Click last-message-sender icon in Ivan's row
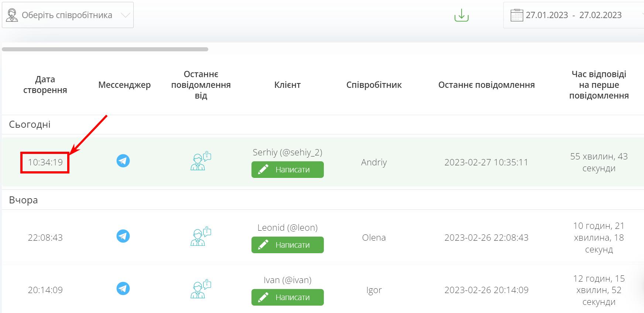 coord(201,289)
